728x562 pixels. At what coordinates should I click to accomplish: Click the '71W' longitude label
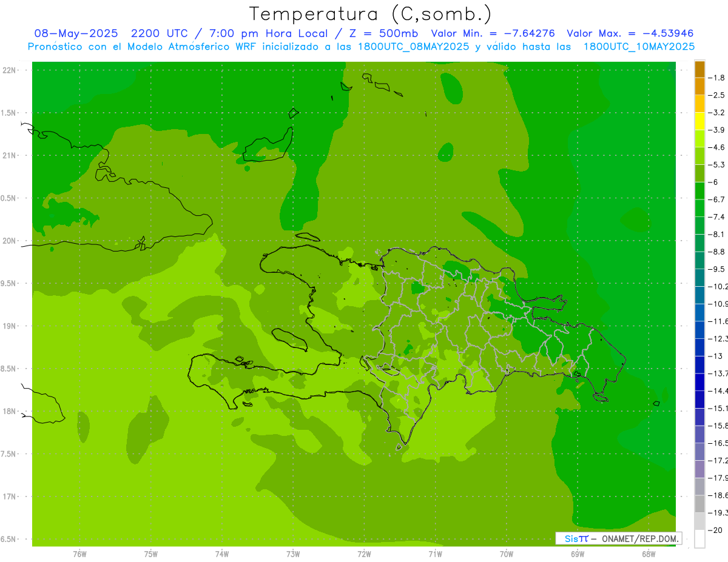435,554
